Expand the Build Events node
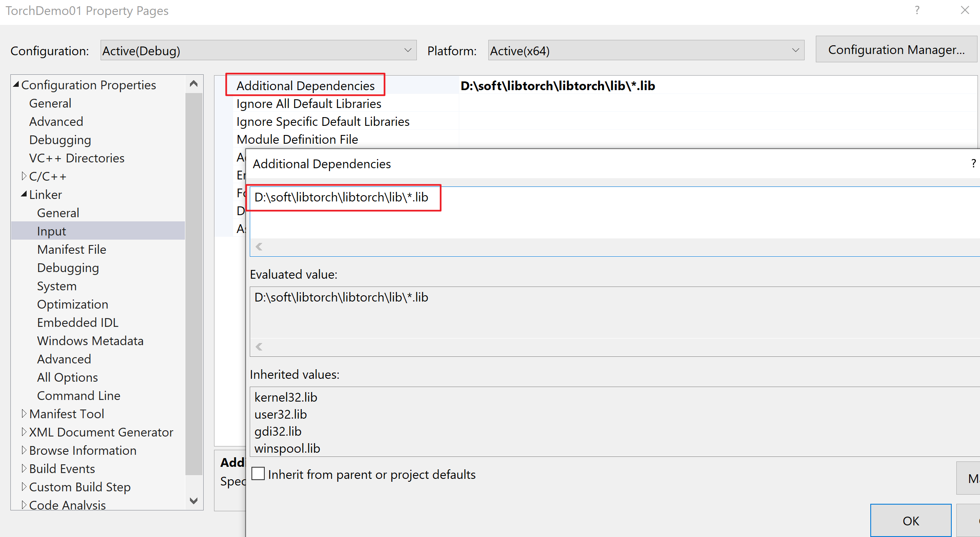Viewport: 980px width, 537px height. tap(24, 468)
